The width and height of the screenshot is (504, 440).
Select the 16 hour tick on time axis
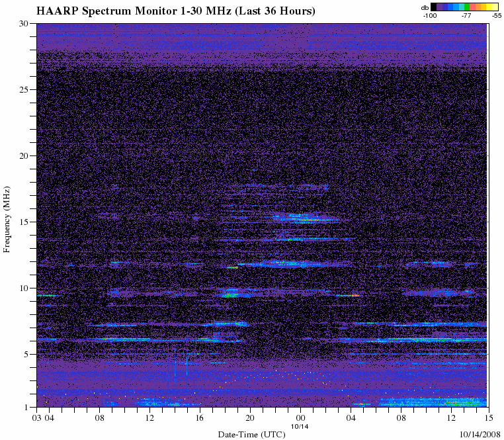(x=200, y=418)
